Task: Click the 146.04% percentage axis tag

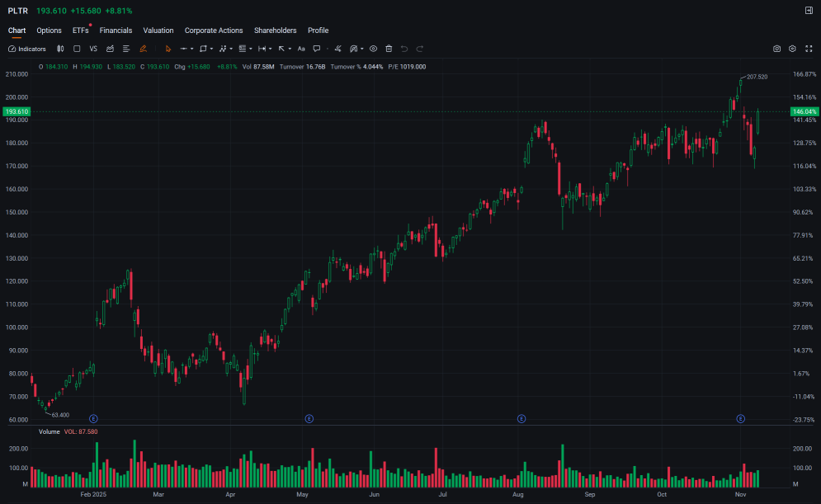Action: point(804,111)
